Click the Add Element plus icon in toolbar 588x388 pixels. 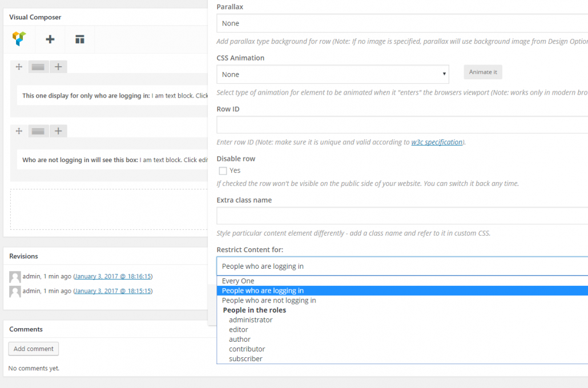[x=50, y=39]
